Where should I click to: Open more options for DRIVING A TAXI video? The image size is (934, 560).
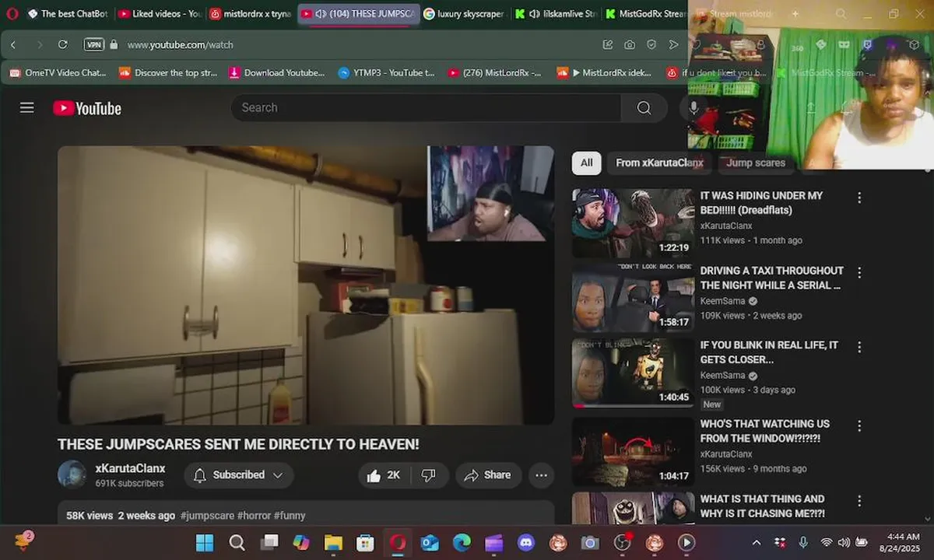click(859, 273)
